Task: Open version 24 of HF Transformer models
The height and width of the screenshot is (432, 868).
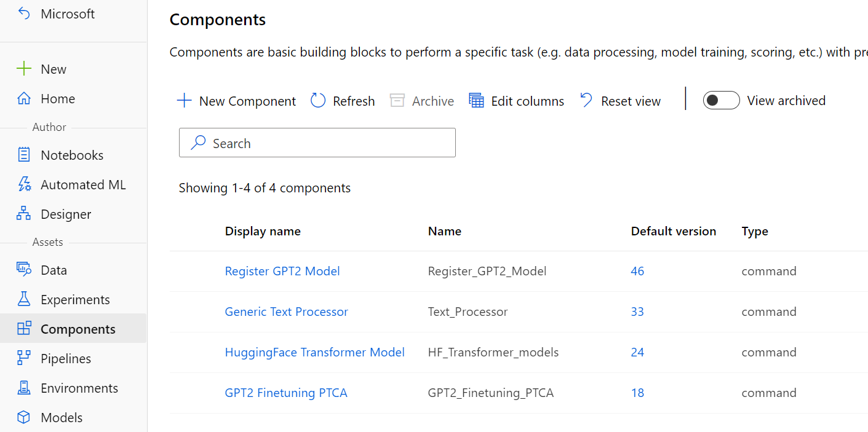Action: (x=637, y=352)
